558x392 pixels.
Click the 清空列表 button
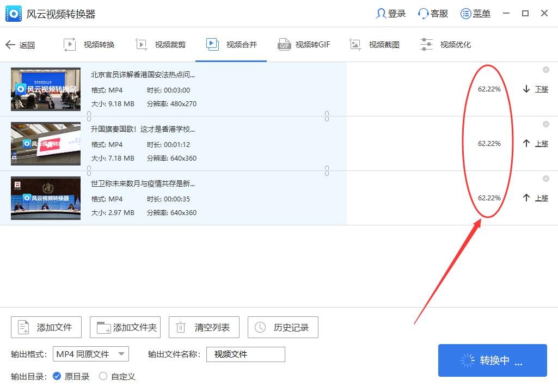click(x=204, y=327)
